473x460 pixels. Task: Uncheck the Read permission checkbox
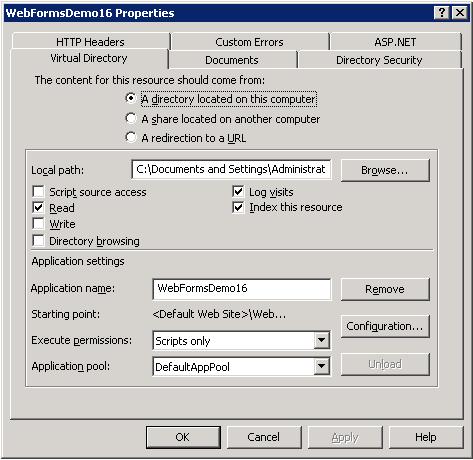[38, 208]
